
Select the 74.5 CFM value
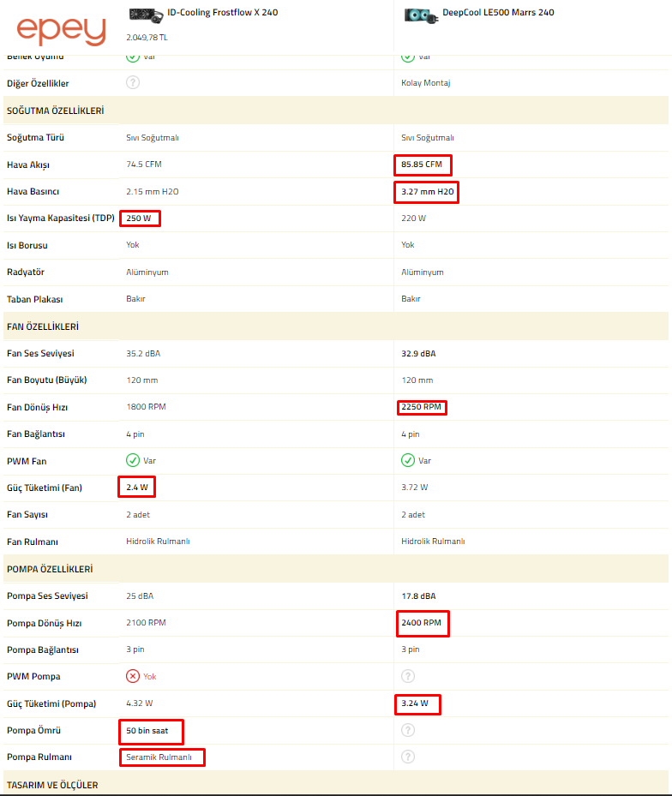[144, 165]
